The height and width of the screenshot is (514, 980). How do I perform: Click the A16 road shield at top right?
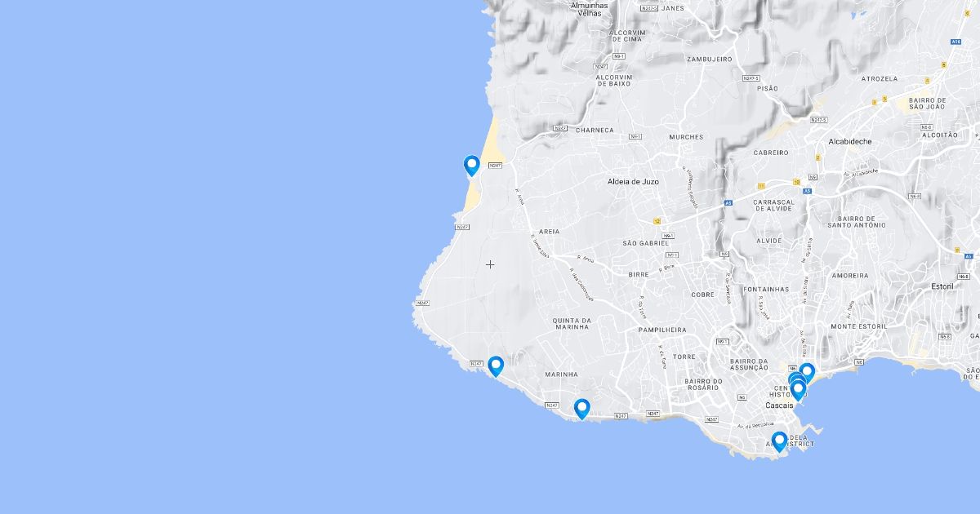[955, 42]
